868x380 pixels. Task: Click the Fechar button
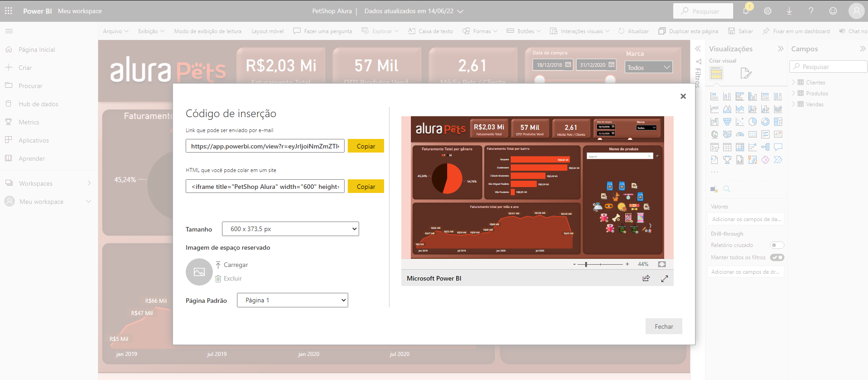(x=664, y=326)
